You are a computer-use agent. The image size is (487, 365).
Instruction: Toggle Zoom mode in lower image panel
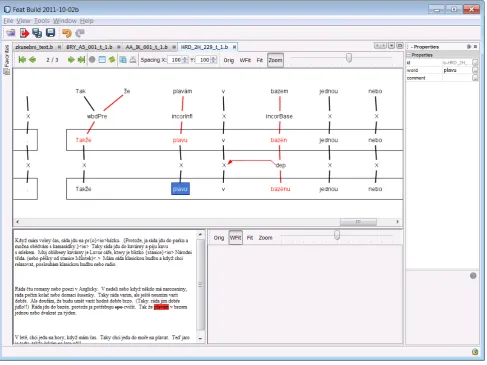pos(265,238)
